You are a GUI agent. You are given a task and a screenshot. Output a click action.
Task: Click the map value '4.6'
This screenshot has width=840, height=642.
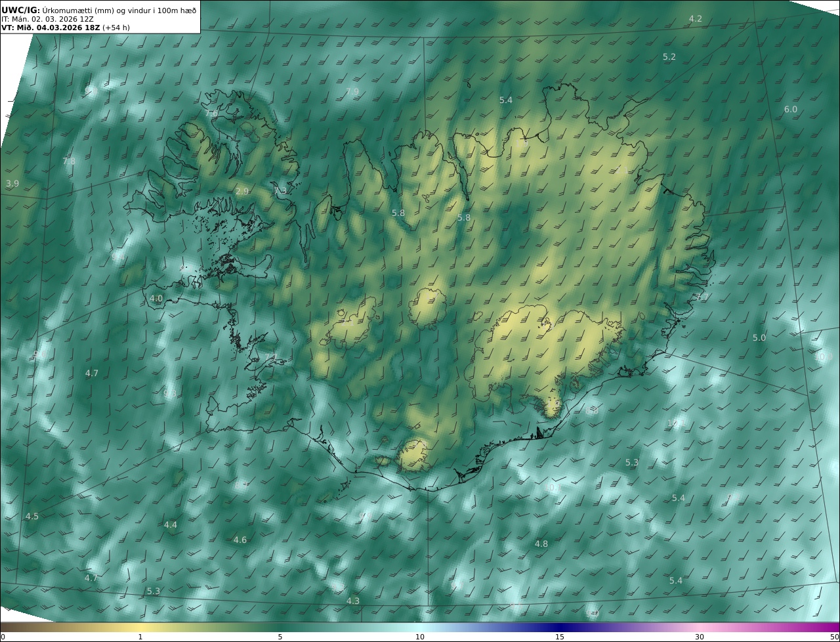pyautogui.click(x=240, y=540)
